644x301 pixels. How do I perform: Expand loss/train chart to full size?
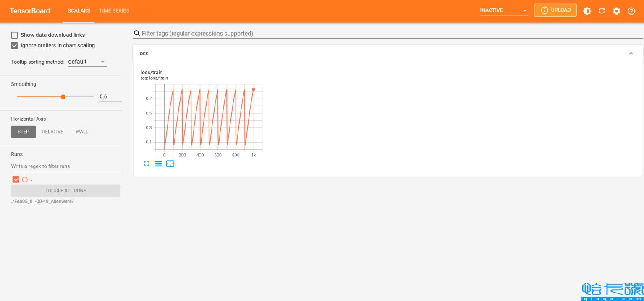point(147,163)
